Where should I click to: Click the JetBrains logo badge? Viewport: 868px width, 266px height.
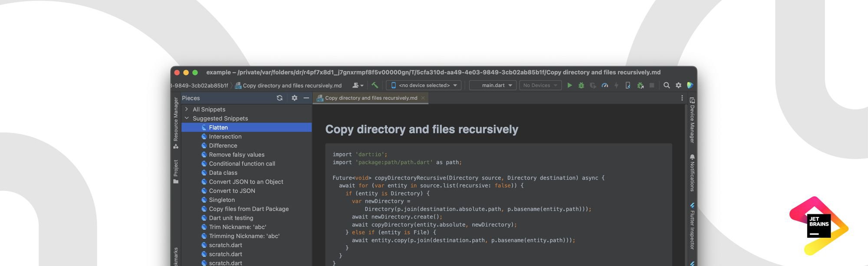[x=819, y=226]
